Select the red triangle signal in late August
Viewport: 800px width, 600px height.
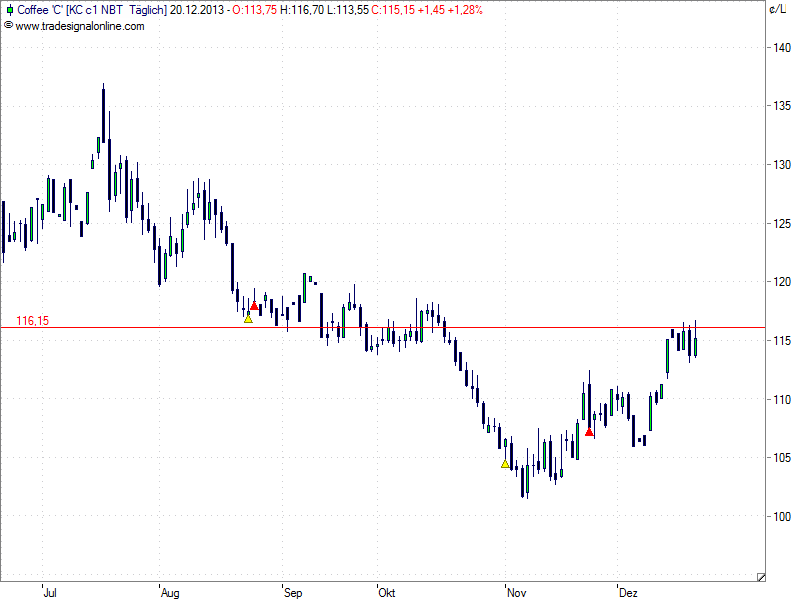254,306
